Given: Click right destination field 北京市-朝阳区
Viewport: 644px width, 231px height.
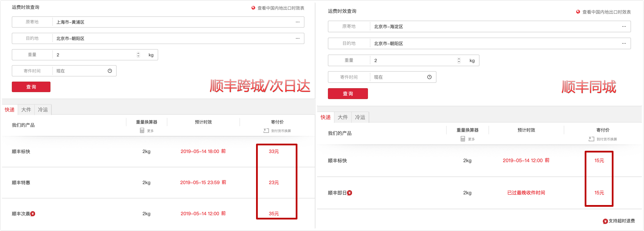Looking at the screenshot, I should point(479,44).
